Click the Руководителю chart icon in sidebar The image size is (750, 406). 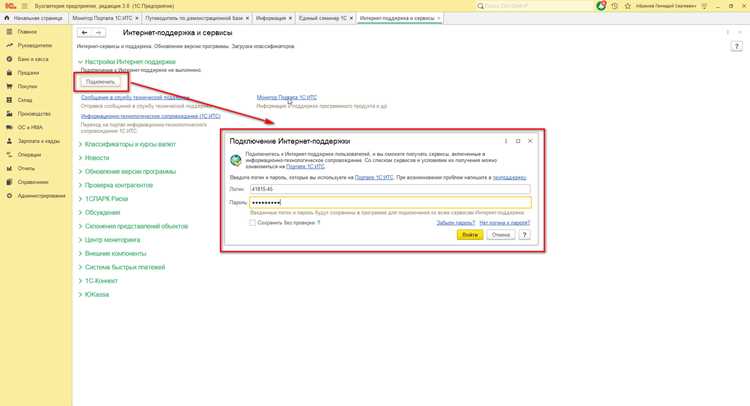click(9, 45)
